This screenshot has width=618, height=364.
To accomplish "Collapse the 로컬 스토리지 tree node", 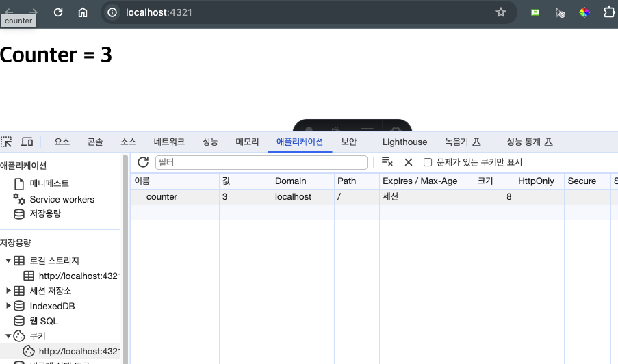I will click(x=8, y=261).
